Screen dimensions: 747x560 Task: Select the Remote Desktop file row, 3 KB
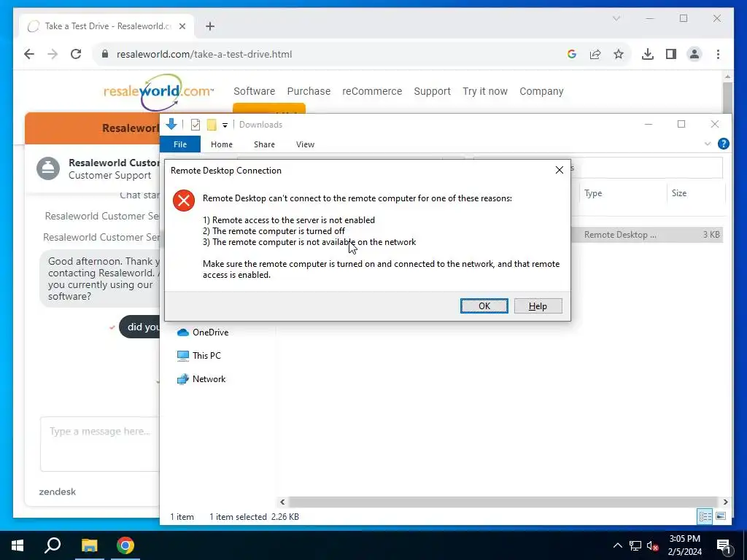647,235
